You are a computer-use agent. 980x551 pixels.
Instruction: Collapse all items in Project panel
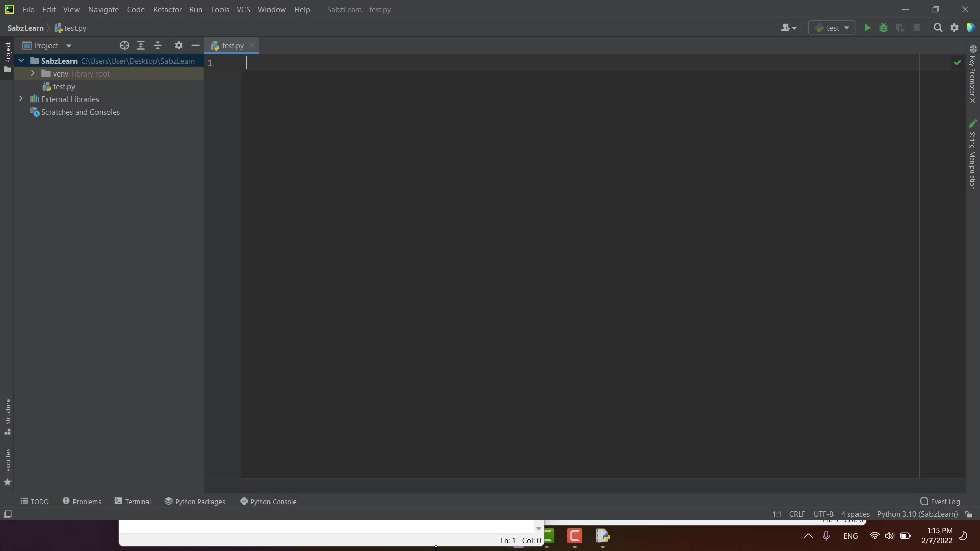[x=158, y=46]
